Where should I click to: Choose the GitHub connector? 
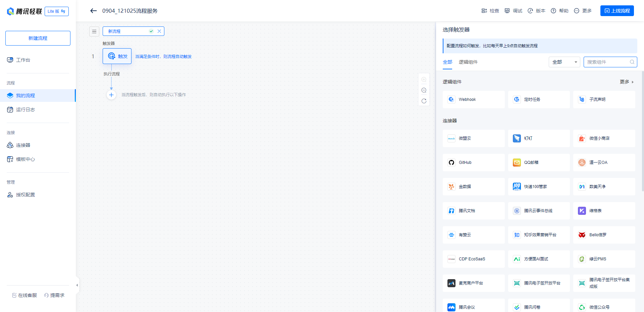point(474,163)
